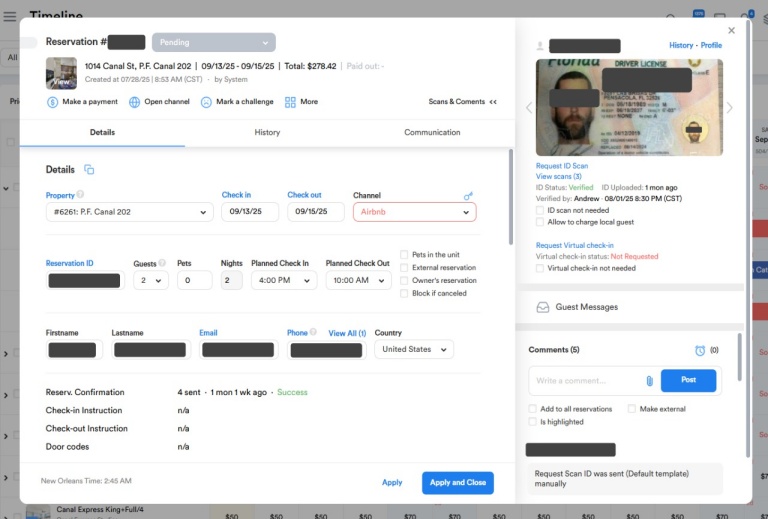
Task: Click the copy icon beside Details heading
Action: coord(89,170)
